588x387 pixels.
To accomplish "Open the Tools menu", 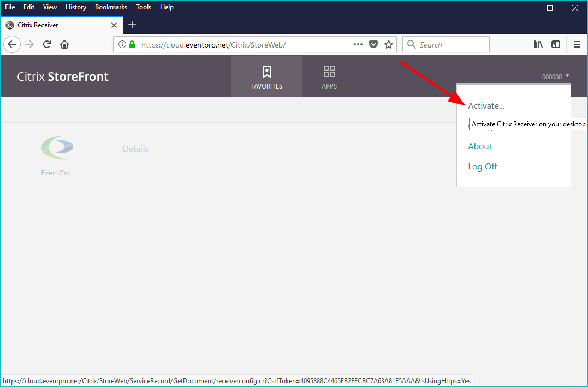I will coord(144,7).
